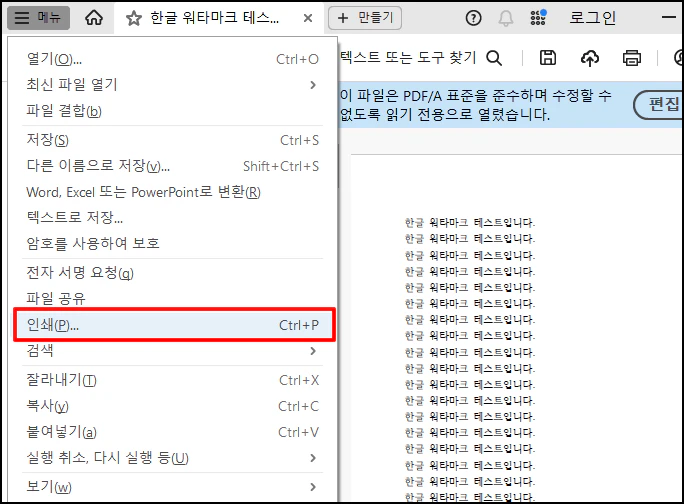This screenshot has width=684, height=504.
Task: Open the notifications bell icon
Action: (506, 18)
